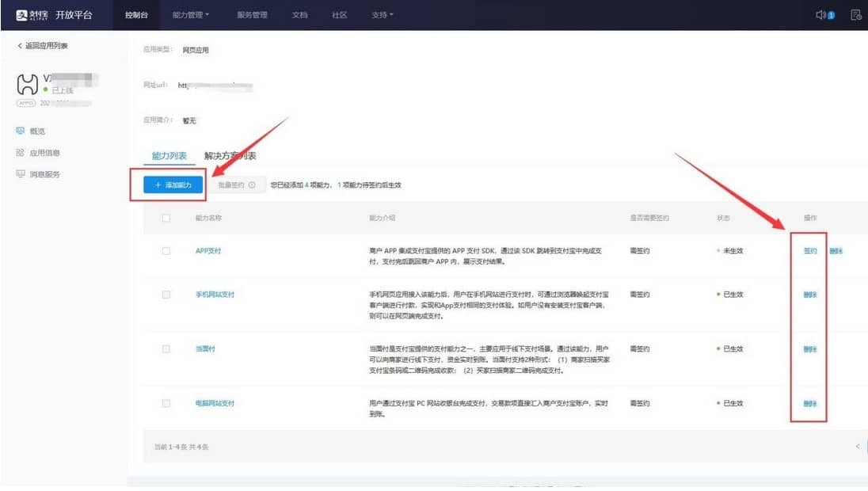This screenshot has height=491, width=868.
Task: Click the document icon at top right
Action: [855, 15]
